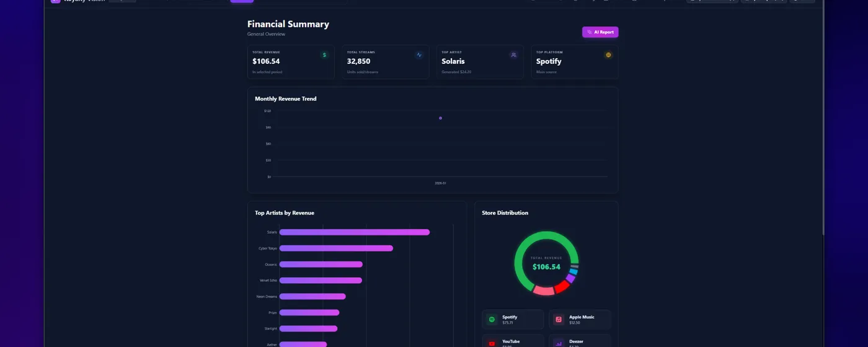Click the dollar icon in Total Revenue card

[x=324, y=55]
